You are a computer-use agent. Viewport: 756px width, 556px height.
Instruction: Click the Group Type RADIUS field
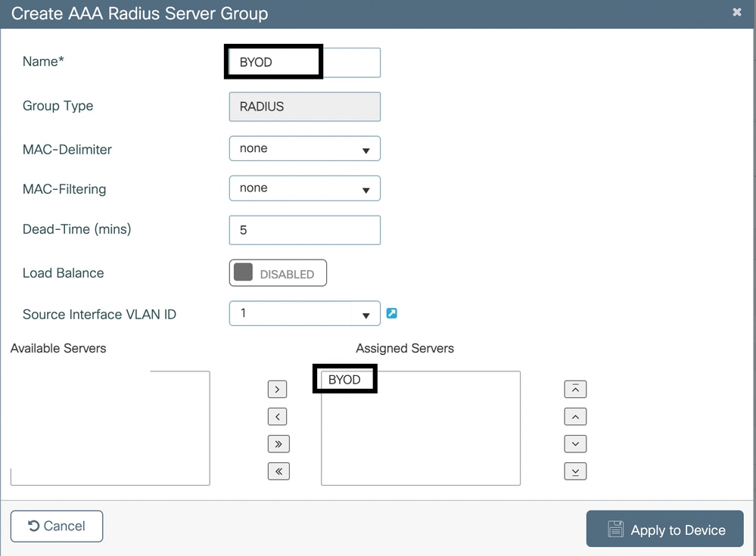click(x=304, y=107)
